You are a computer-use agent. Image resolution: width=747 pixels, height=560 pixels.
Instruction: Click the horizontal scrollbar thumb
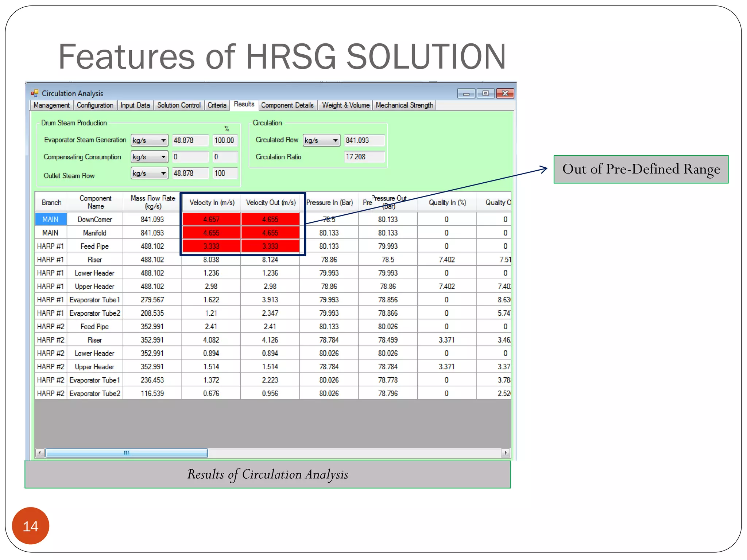(x=127, y=453)
